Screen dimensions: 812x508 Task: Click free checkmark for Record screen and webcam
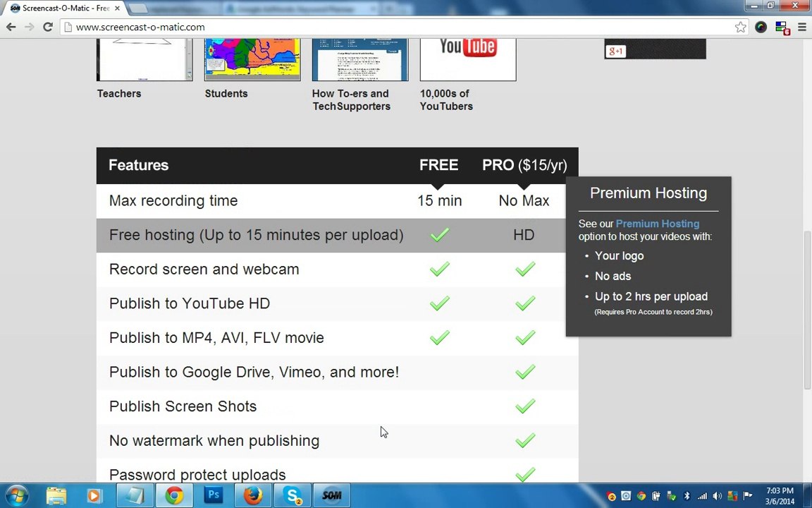click(439, 269)
